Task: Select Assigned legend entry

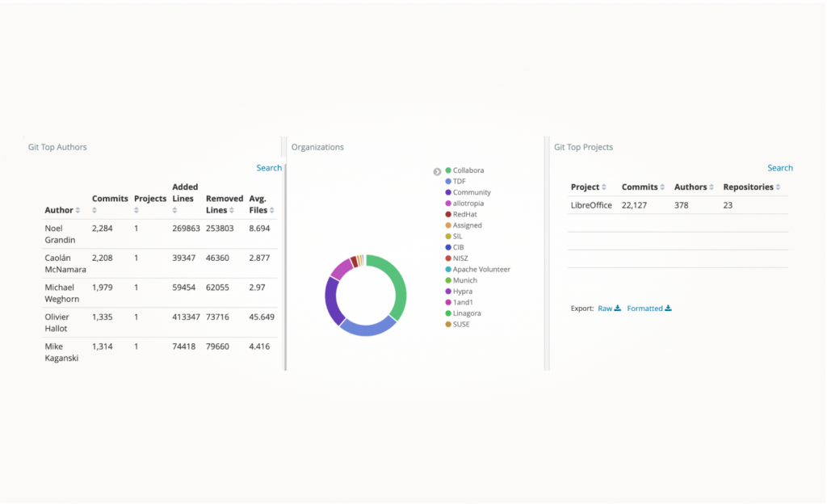Action: (464, 225)
